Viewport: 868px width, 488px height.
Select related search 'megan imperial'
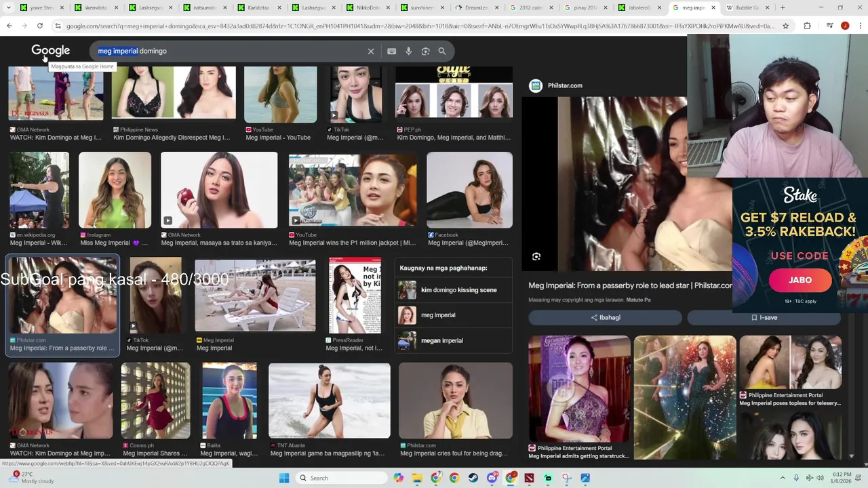click(453, 340)
